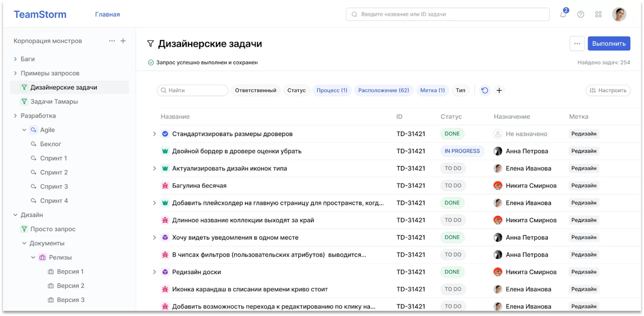Click the TeamStorm logo link
The image size is (644, 316).
(x=40, y=14)
